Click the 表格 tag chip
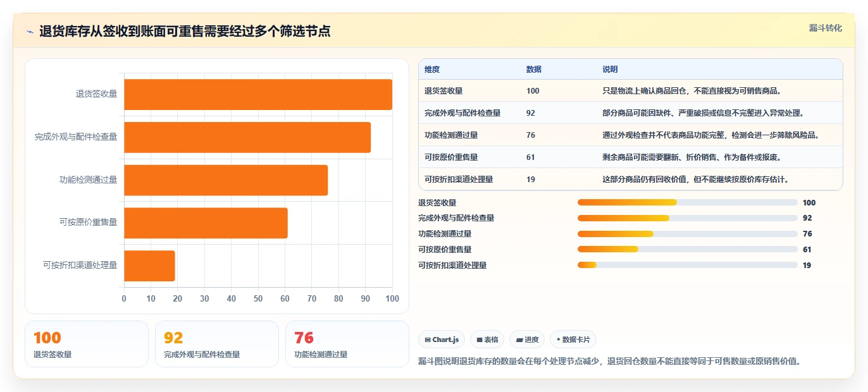The image size is (868, 392). click(487, 340)
